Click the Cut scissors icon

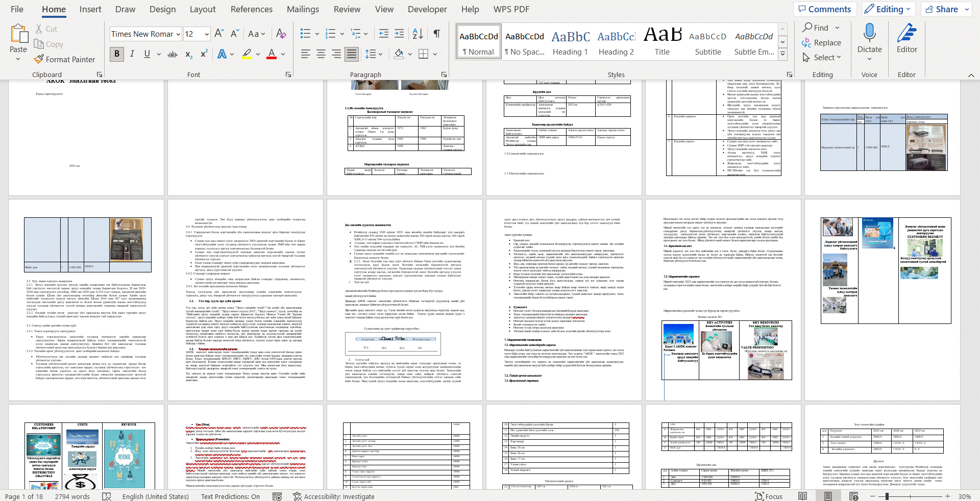coord(39,29)
